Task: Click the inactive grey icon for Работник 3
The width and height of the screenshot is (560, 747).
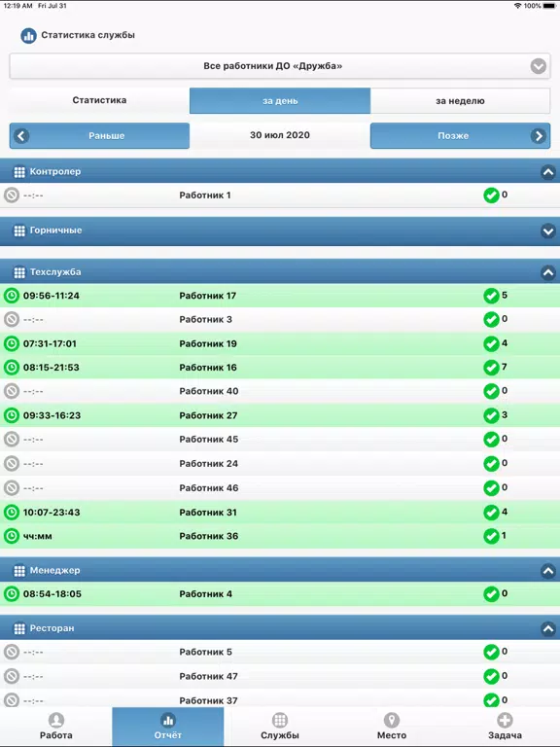Action: click(x=12, y=319)
